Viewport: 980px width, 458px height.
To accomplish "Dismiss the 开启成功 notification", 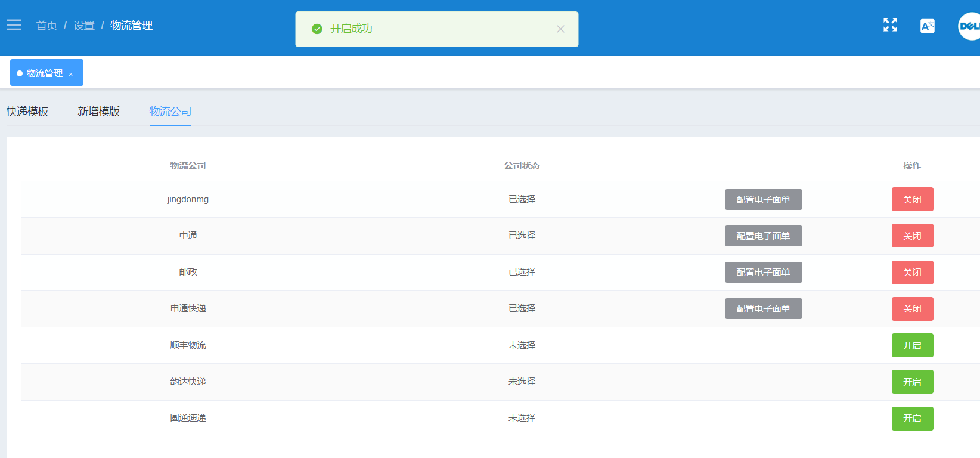I will coord(560,29).
